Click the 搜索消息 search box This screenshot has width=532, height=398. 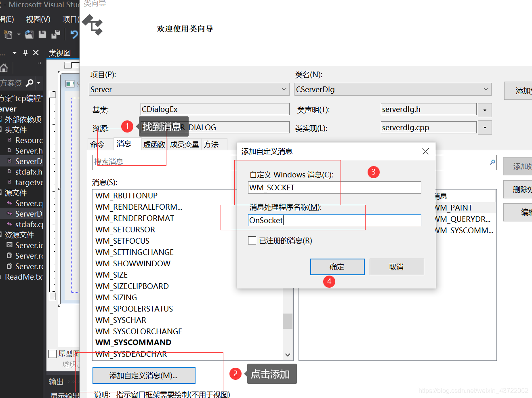click(x=164, y=162)
